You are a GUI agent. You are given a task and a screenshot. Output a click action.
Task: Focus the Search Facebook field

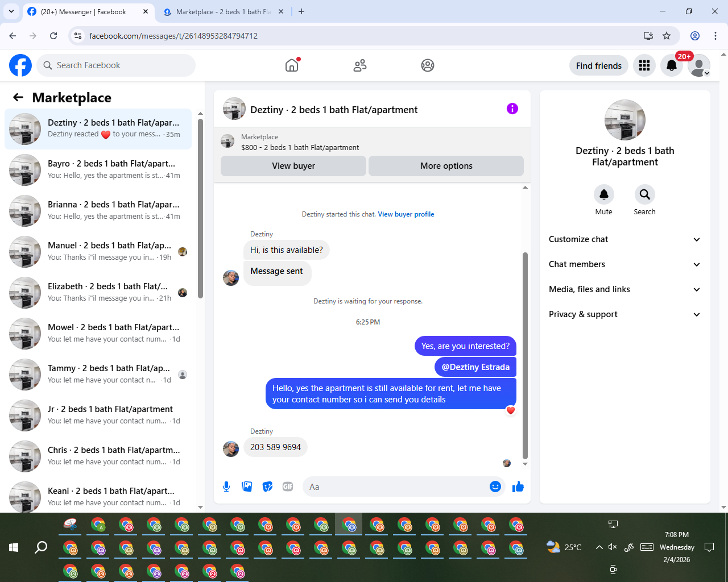click(x=116, y=65)
